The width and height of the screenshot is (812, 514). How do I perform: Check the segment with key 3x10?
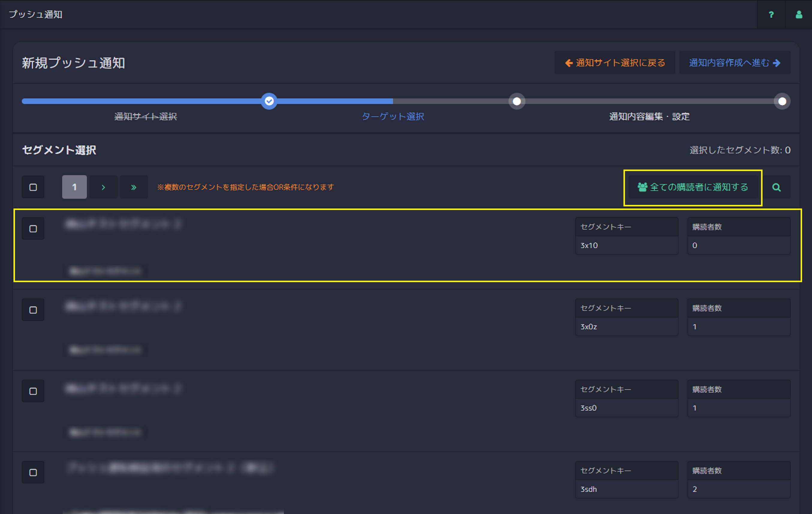[x=33, y=229]
